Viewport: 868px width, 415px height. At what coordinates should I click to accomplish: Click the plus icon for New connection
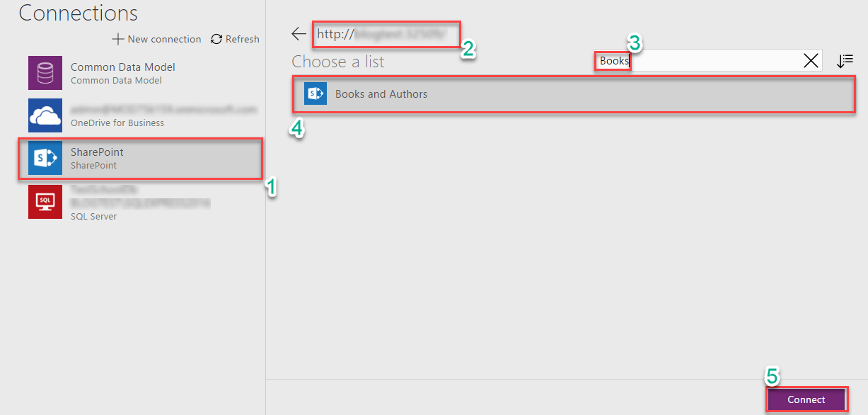pos(119,40)
